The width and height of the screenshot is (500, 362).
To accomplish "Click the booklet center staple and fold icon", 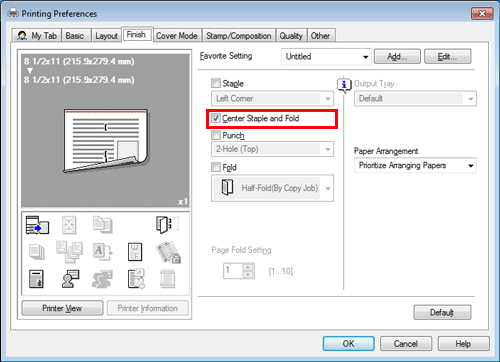I will (167, 225).
